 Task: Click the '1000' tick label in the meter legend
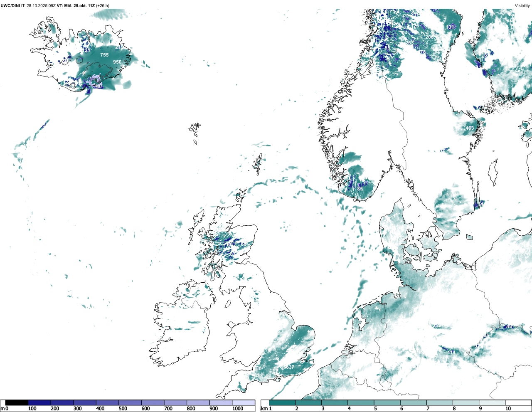click(238, 409)
